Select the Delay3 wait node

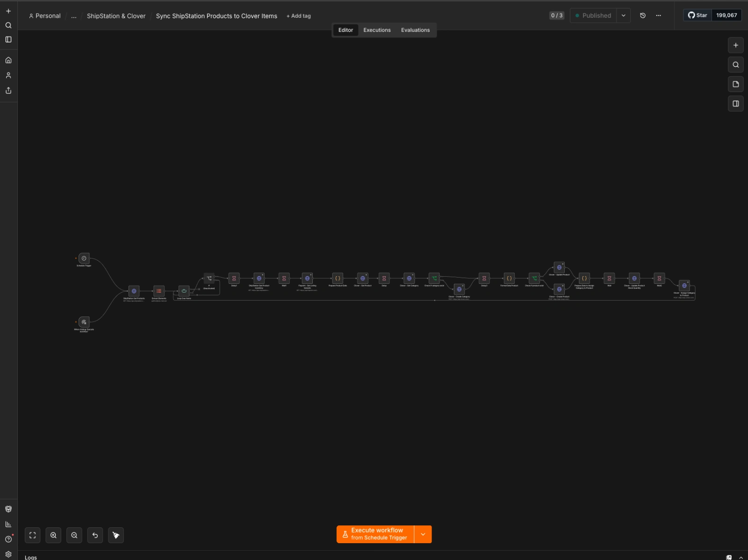point(484,279)
